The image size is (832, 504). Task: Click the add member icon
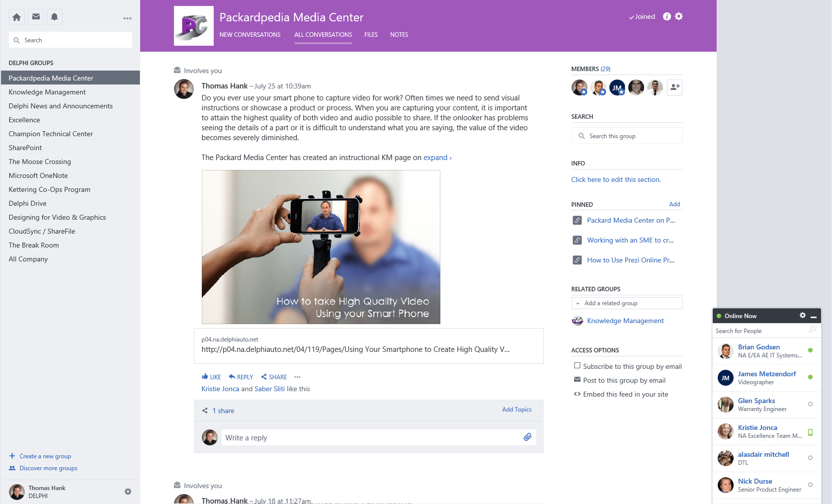click(674, 87)
